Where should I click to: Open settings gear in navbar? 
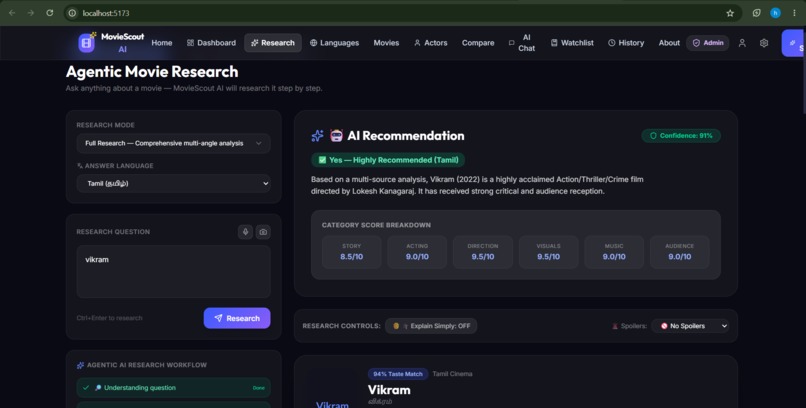[764, 43]
